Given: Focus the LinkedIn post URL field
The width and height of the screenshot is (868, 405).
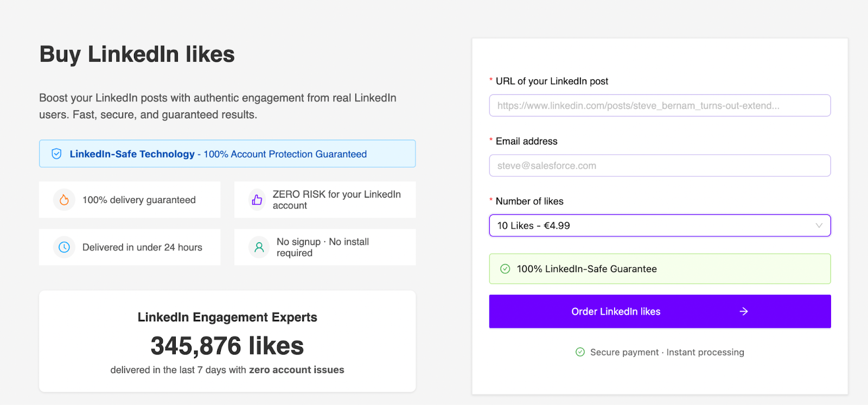Looking at the screenshot, I should coord(660,105).
